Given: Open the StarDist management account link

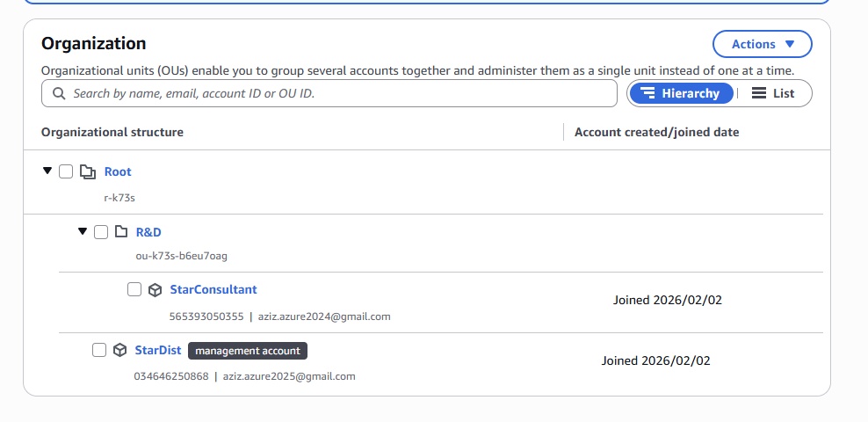Looking at the screenshot, I should [x=157, y=350].
